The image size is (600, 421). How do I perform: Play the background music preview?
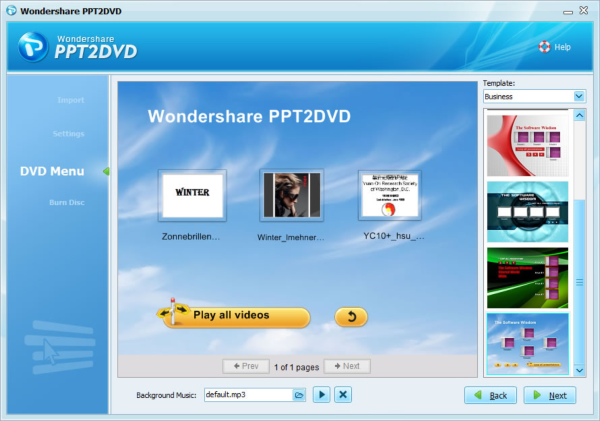click(321, 395)
